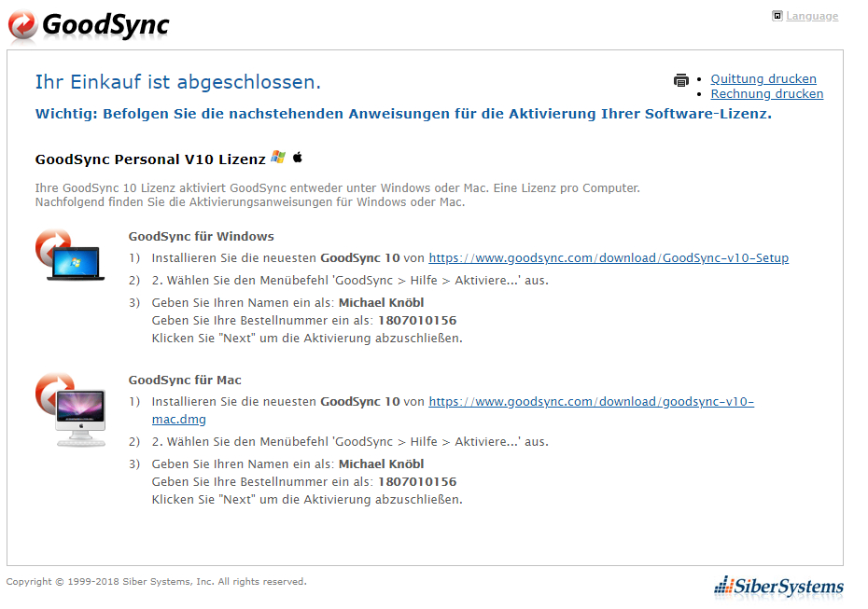Click Mac 'Klicken Sie "Next"' instruction line
The height and width of the screenshot is (609, 868).
(307, 500)
